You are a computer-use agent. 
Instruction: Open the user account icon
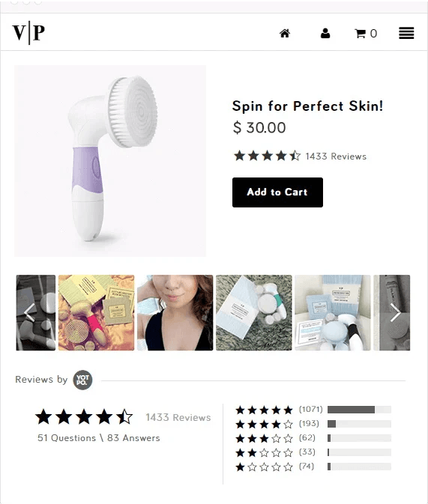(325, 33)
